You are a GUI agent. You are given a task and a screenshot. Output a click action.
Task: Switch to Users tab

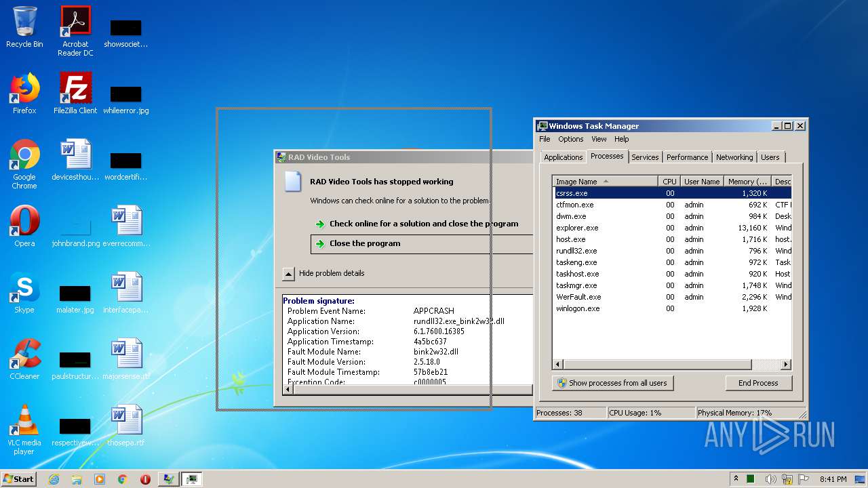click(x=770, y=157)
